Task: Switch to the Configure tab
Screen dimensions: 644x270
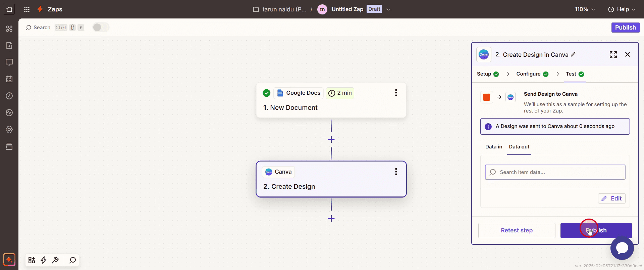Action: pyautogui.click(x=532, y=74)
